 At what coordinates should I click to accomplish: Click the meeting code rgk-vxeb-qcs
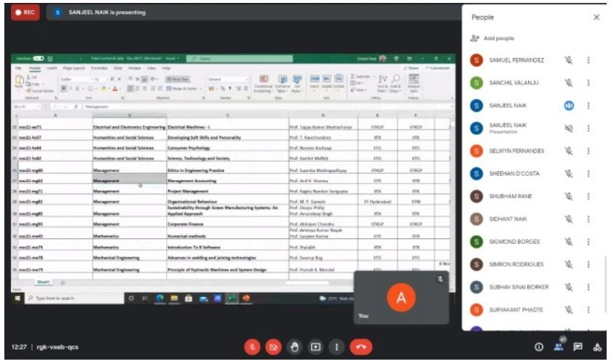click(58, 347)
